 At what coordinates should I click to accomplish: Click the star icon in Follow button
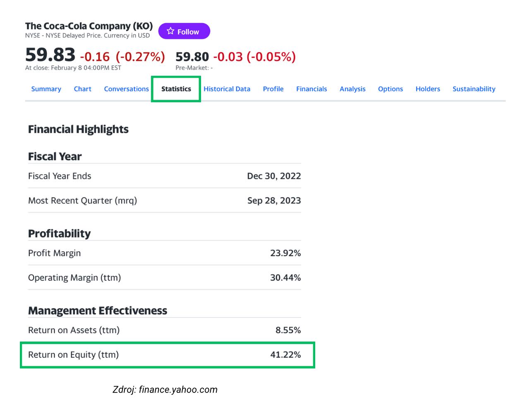[x=170, y=31]
